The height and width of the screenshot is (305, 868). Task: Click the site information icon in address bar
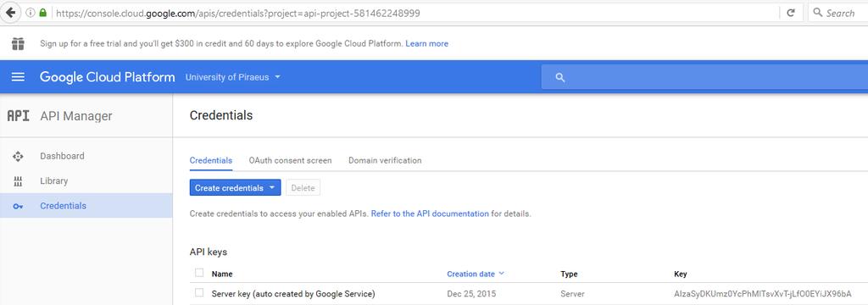(x=30, y=13)
